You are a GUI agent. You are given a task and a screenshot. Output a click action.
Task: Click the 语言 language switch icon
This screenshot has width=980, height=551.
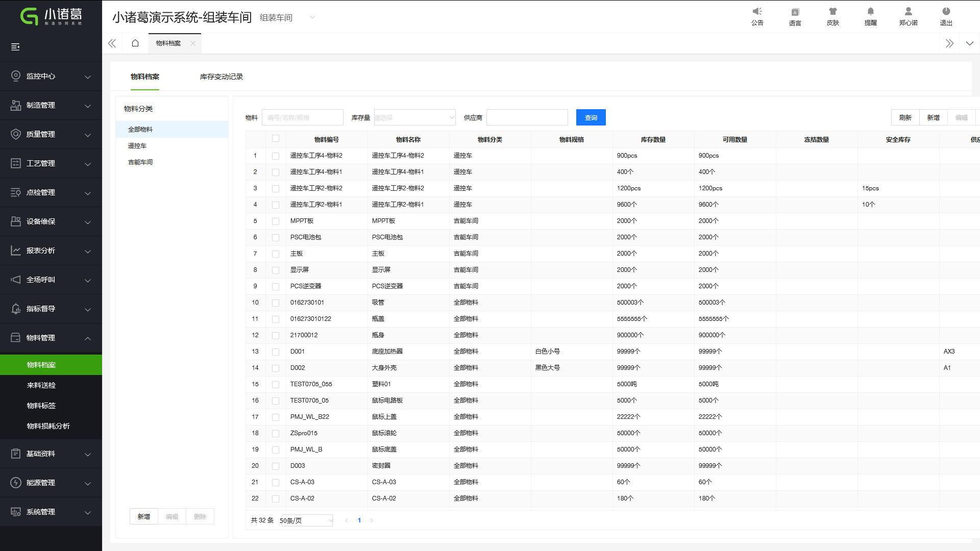[x=795, y=16]
